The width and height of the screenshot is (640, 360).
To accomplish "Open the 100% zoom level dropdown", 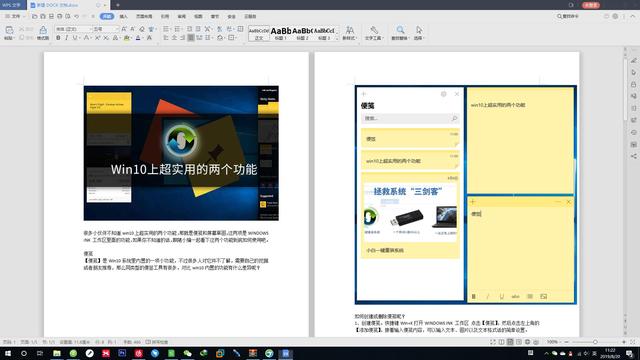I will (553, 342).
